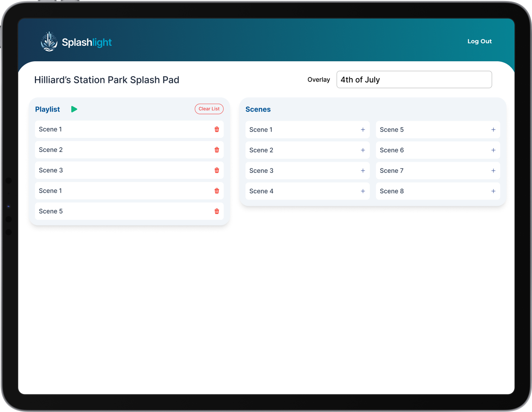The height and width of the screenshot is (412, 532).
Task: Click the Scenes panel heading
Action: (258, 109)
